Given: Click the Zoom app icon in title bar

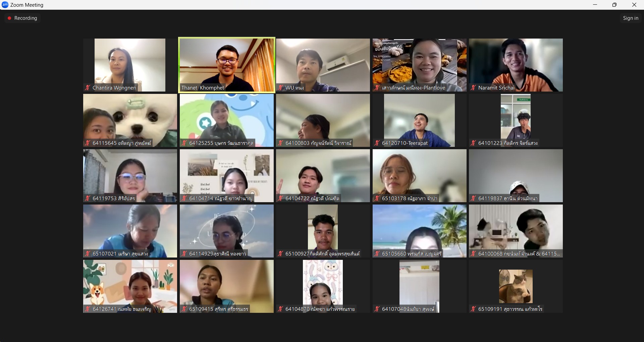Looking at the screenshot, I should tap(5, 5).
